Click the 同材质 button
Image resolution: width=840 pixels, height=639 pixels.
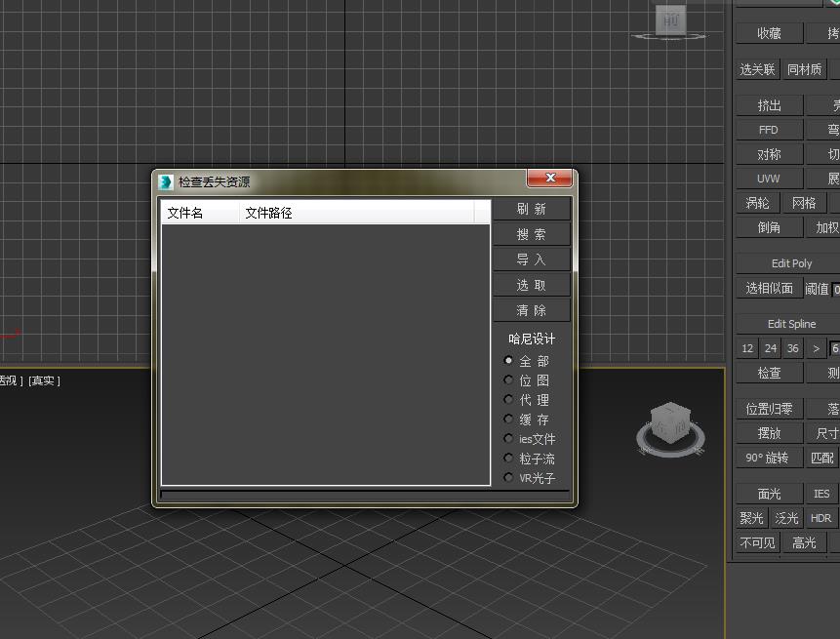(804, 69)
